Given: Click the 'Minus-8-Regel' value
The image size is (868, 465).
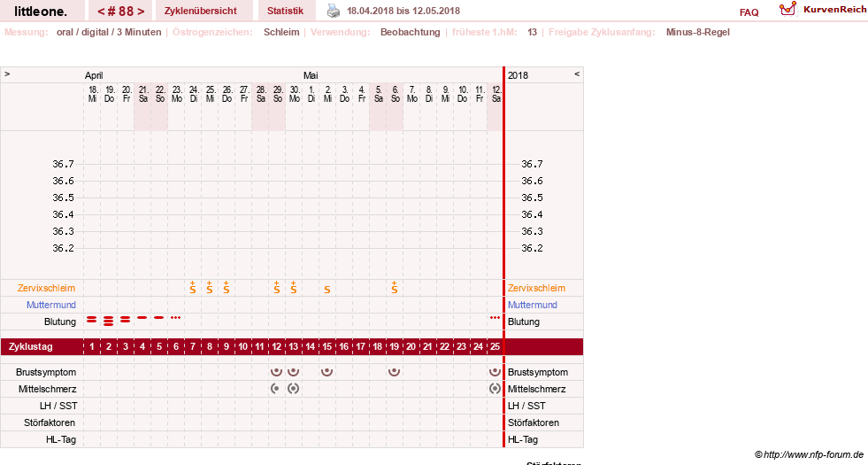Looking at the screenshot, I should point(697,32).
